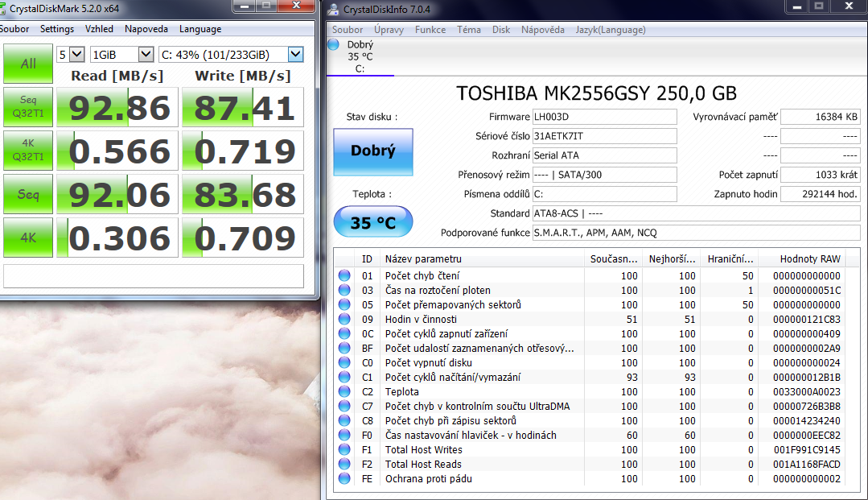This screenshot has height=500, width=868.
Task: Click status circle for ID 03 Čas na roztočení ploten
Action: (x=344, y=290)
